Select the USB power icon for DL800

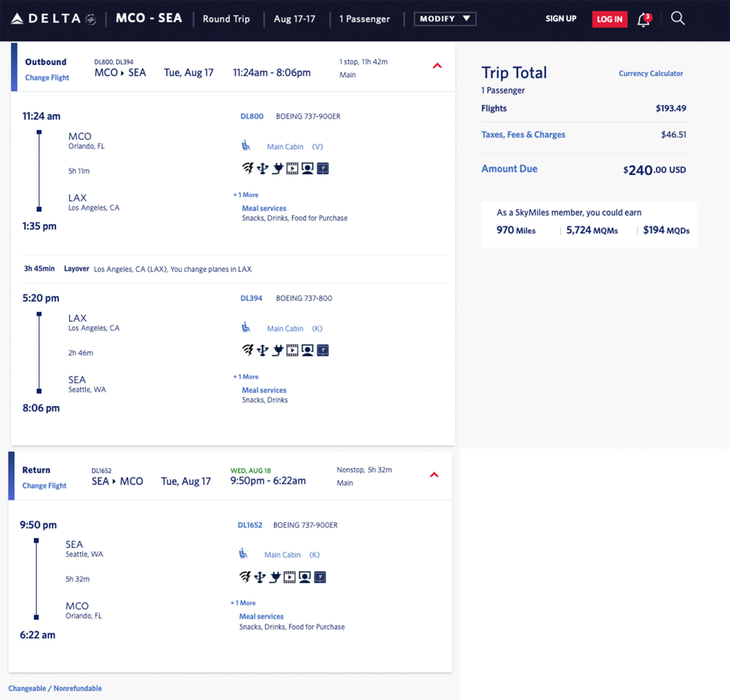(263, 168)
